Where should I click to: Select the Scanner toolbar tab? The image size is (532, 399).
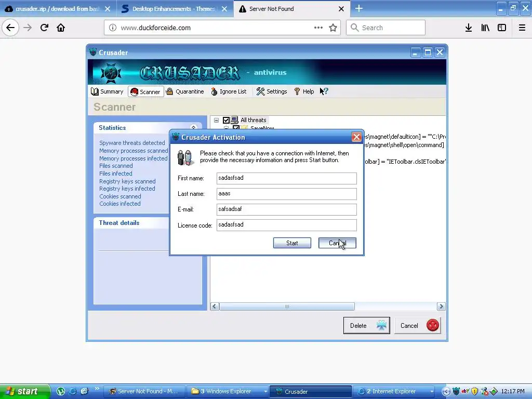point(146,91)
